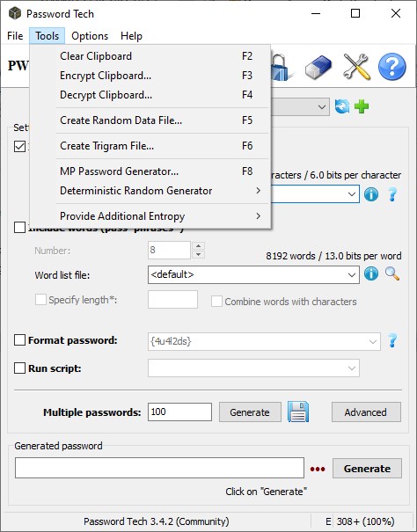Toggle password visibility with red dots
Image resolution: width=417 pixels, height=532 pixels.
tap(318, 470)
